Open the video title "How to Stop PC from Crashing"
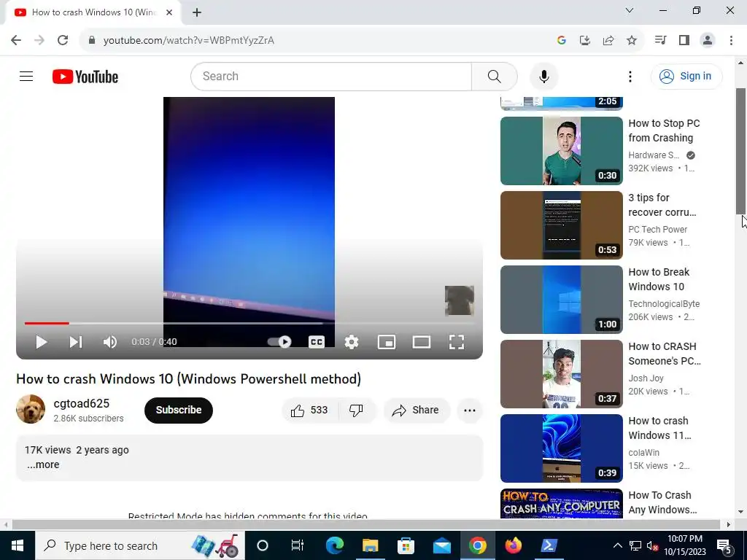 point(664,131)
